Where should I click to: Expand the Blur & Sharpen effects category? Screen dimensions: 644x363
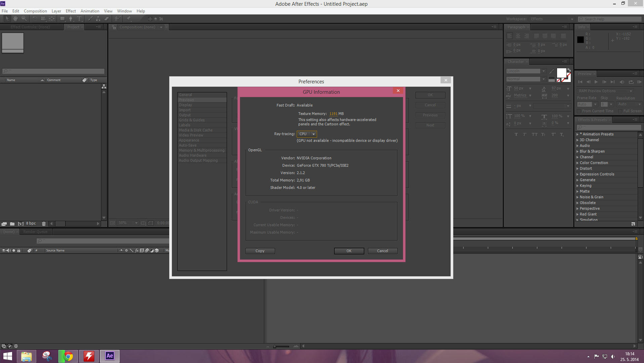click(578, 152)
